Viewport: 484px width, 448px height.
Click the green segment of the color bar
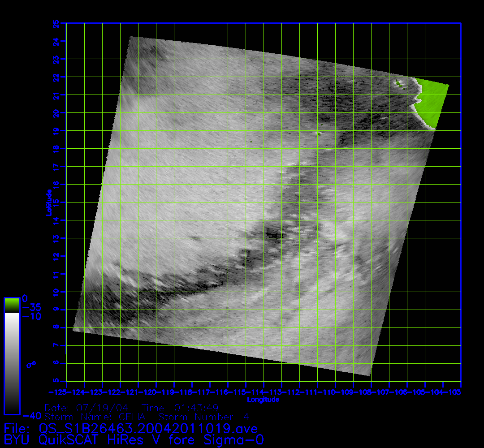tap(12, 306)
